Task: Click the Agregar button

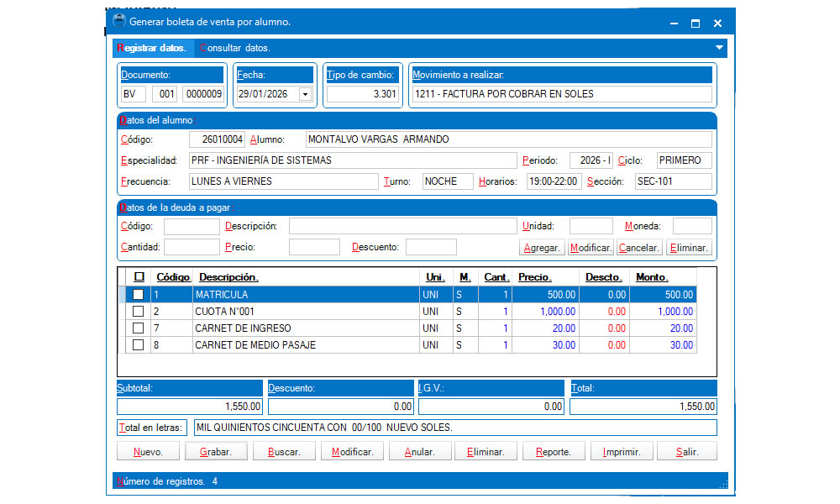Action: 542,248
